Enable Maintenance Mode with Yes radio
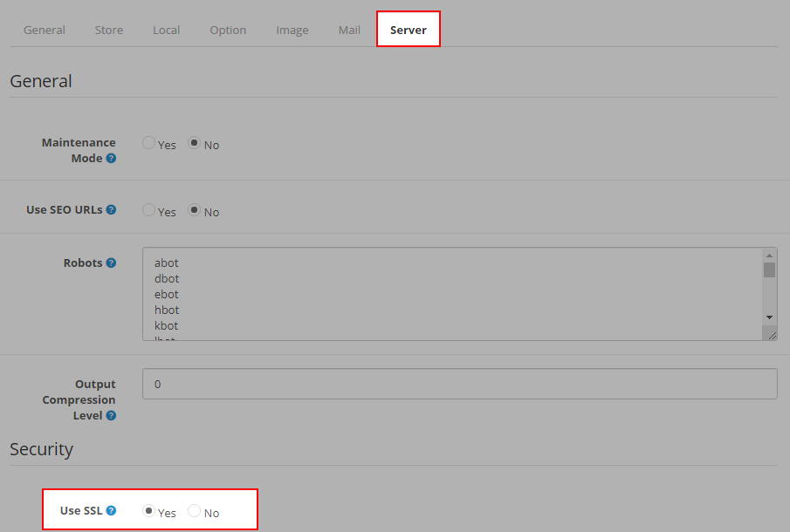 pos(148,143)
